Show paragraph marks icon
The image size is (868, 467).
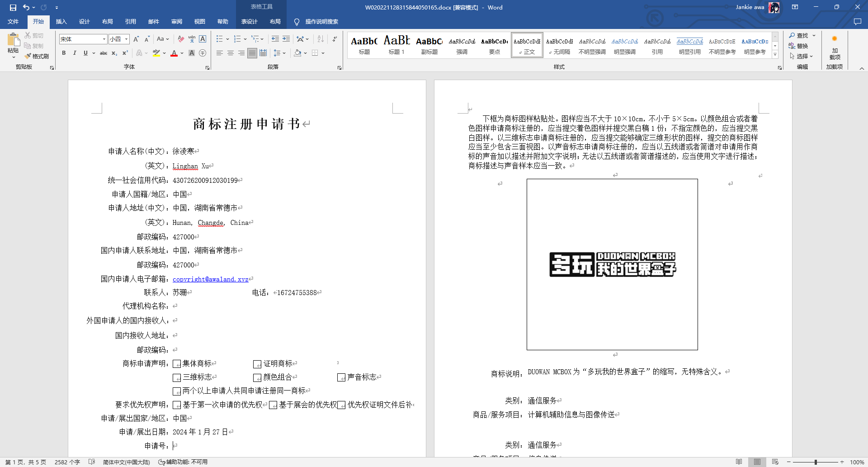(x=335, y=39)
